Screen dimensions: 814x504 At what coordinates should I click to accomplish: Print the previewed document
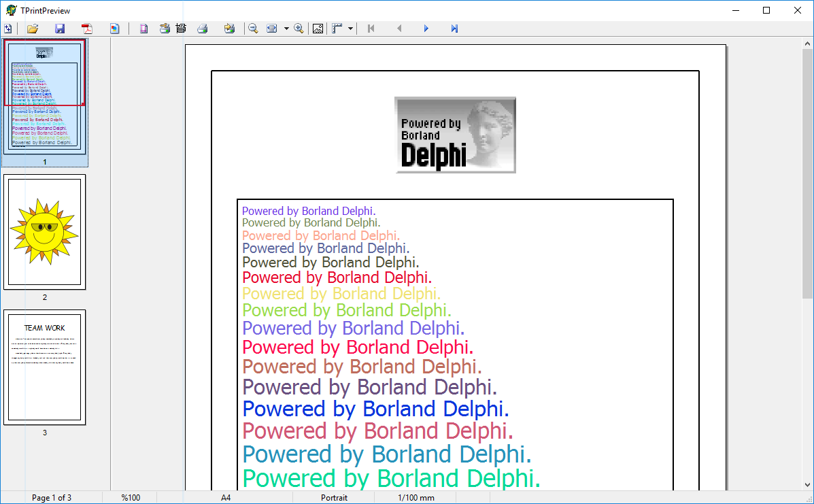tap(203, 28)
